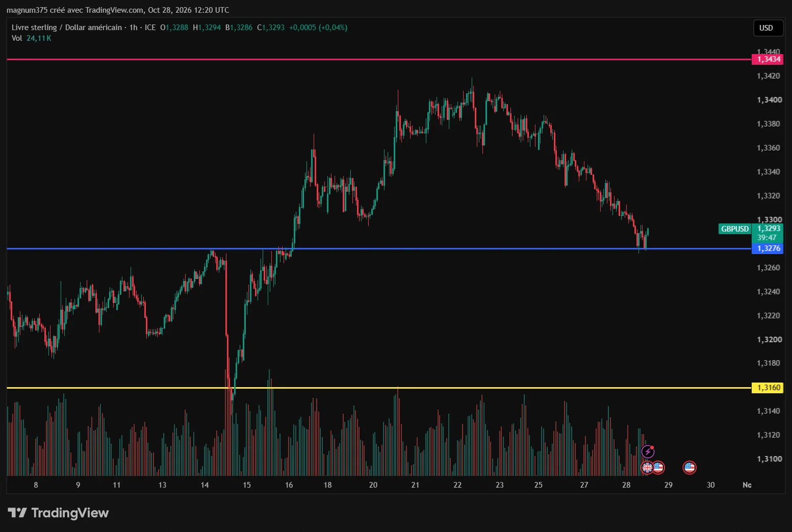Click the USD currency button

point(768,28)
